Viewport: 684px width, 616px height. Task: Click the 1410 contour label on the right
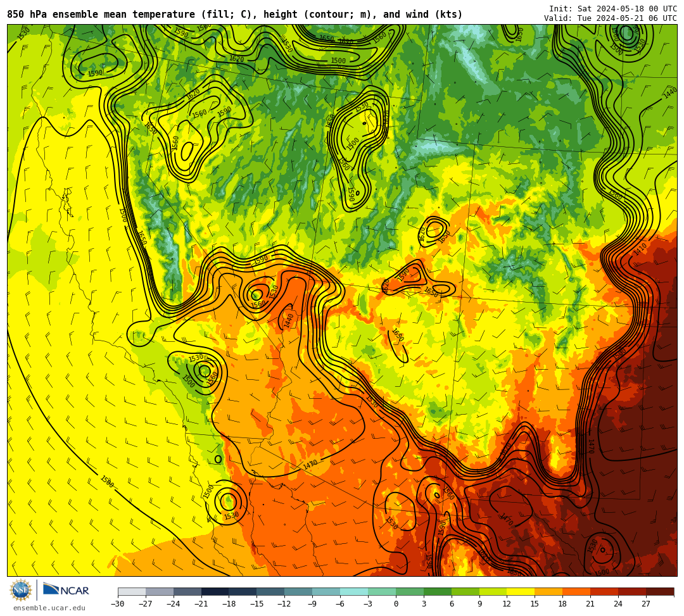tap(640, 249)
